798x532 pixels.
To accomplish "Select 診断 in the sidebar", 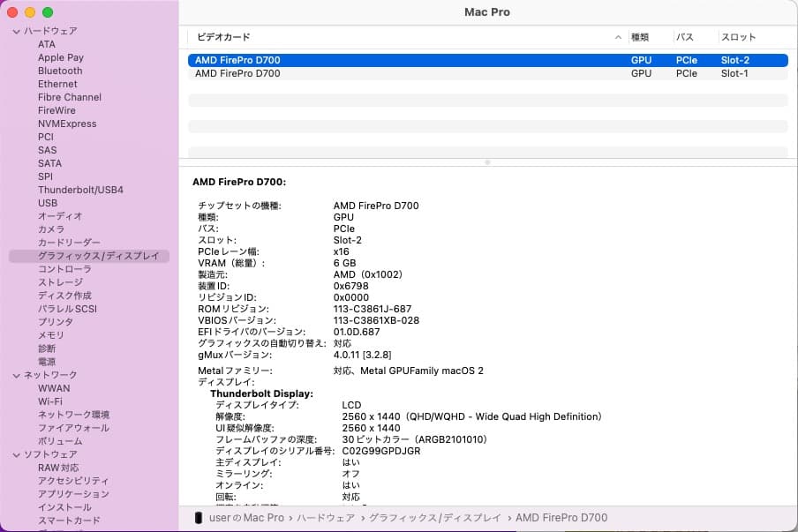I will [47, 348].
